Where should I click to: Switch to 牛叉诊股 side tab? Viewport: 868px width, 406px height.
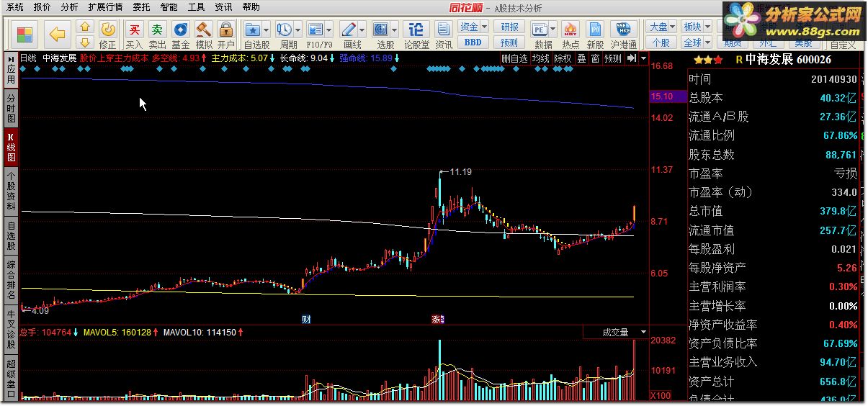coord(12,328)
